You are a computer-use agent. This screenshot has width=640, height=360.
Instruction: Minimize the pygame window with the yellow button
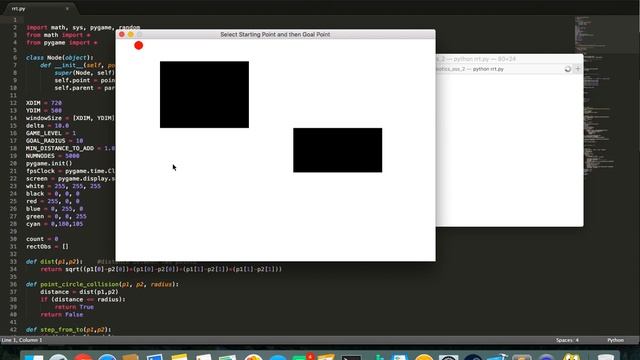coord(131,35)
